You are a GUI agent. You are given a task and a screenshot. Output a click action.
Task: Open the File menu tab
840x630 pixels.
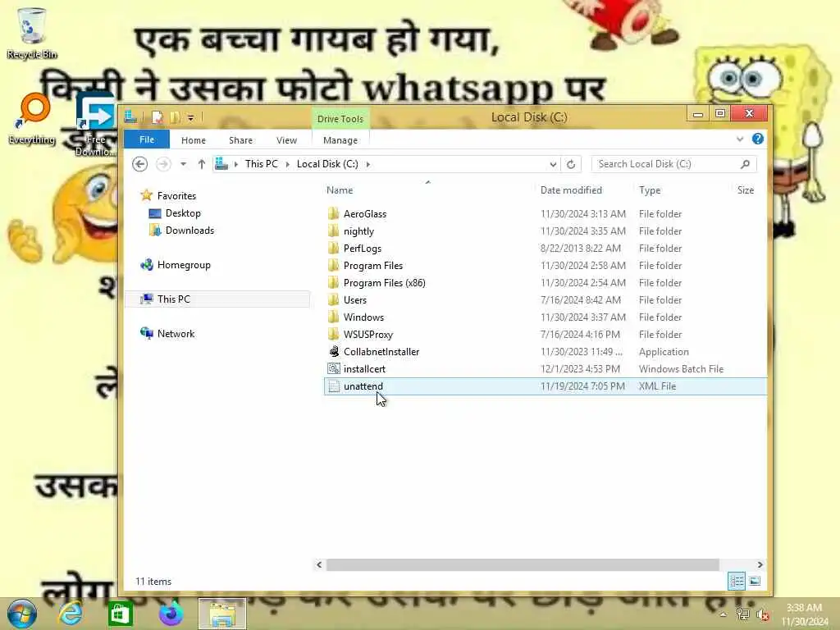click(147, 139)
